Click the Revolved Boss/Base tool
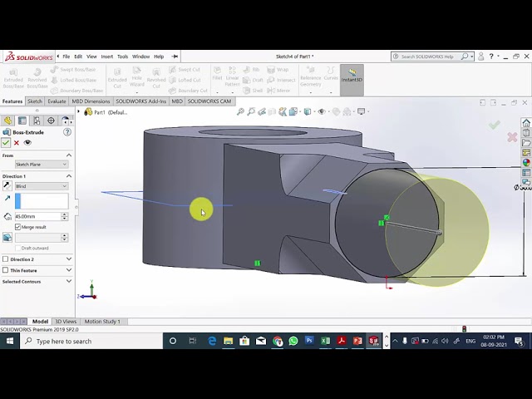Screen dimensions: 532x399 click(x=37, y=79)
